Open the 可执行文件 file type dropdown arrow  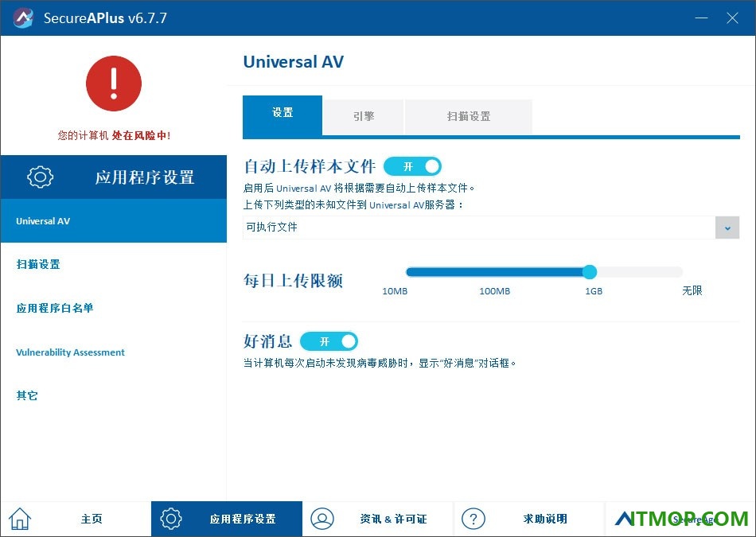point(727,228)
